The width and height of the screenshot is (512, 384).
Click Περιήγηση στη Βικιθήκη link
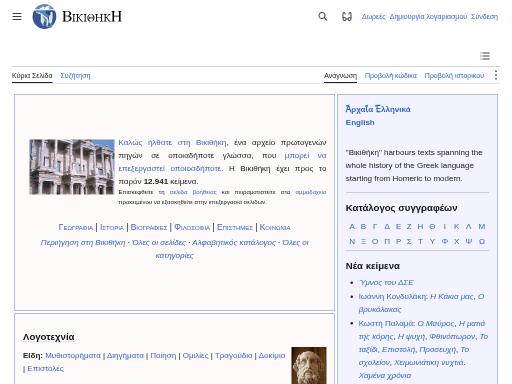click(83, 242)
